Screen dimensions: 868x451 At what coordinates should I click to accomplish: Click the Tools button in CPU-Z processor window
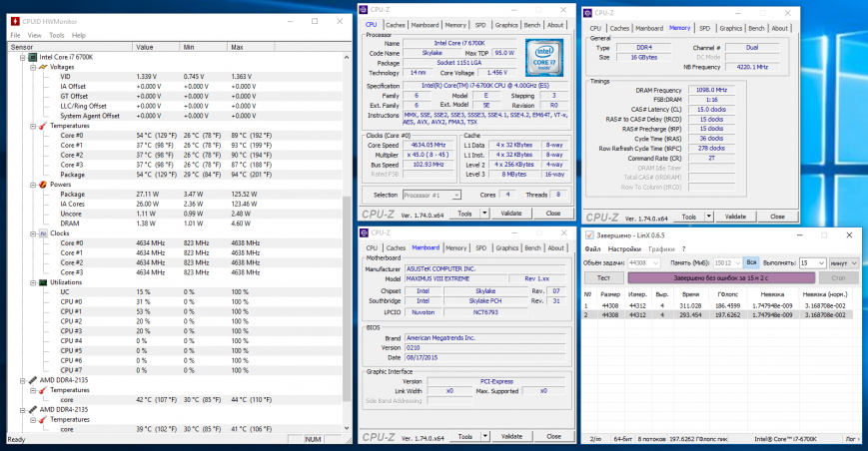pos(465,214)
